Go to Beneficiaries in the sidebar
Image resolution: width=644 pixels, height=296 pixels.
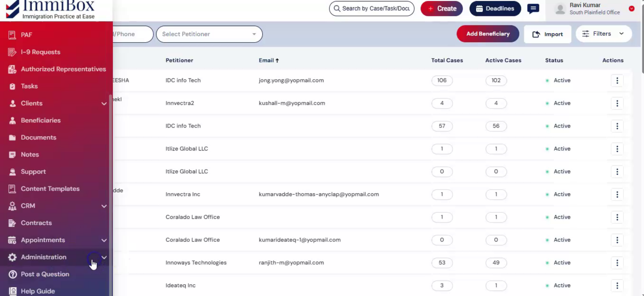point(41,121)
